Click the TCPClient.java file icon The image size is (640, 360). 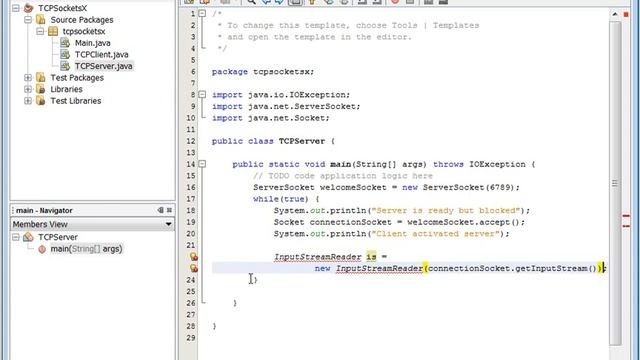coord(65,54)
